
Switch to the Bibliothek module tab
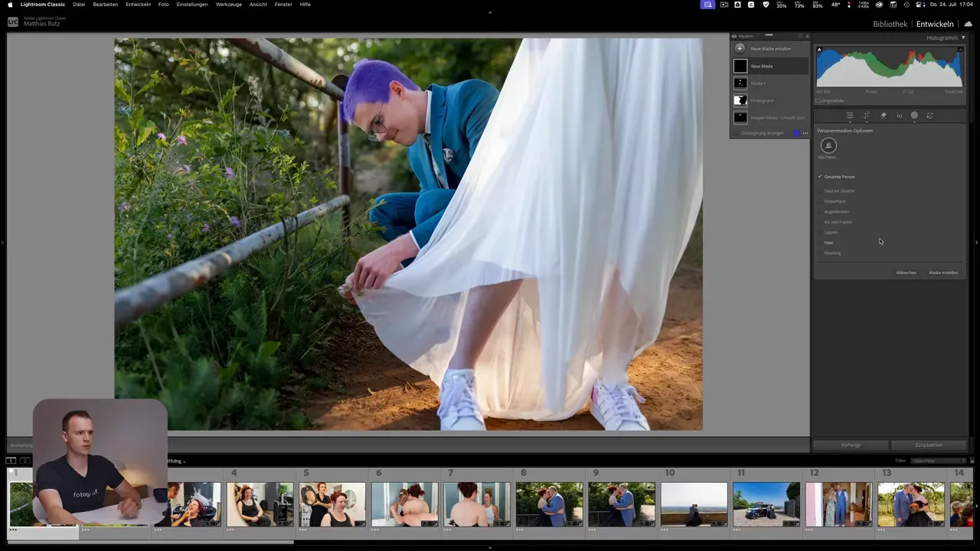click(x=890, y=24)
